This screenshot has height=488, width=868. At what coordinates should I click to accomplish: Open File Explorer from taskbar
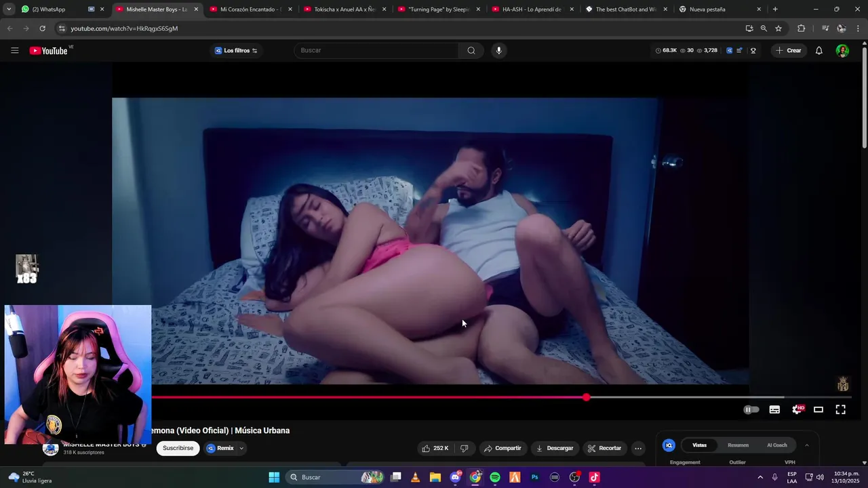[435, 477]
